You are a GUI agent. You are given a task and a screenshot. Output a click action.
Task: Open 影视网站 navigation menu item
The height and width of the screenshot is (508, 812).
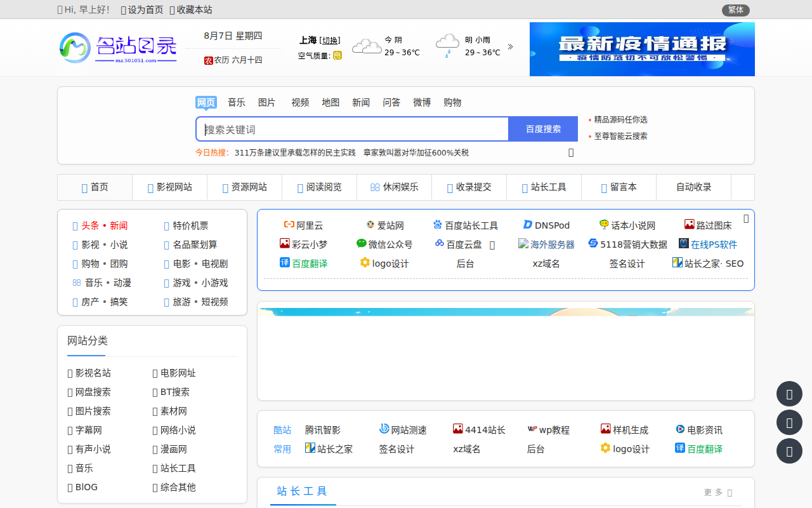[169, 187]
